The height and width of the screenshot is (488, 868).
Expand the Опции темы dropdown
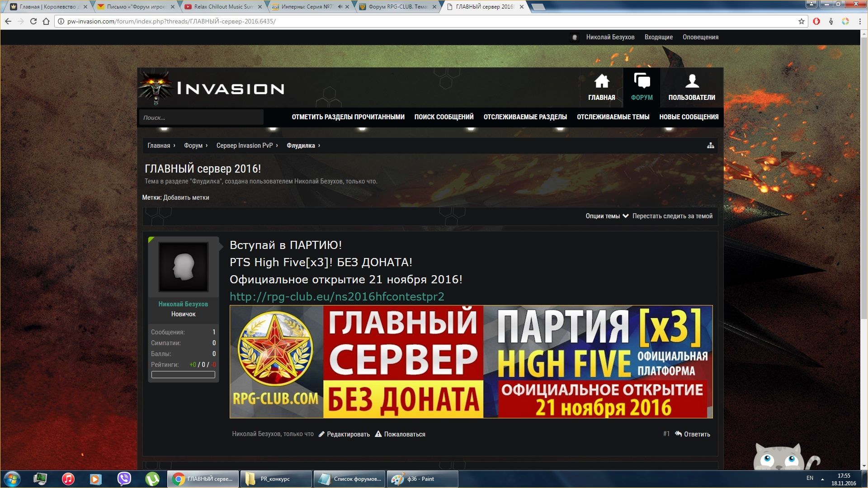point(607,216)
